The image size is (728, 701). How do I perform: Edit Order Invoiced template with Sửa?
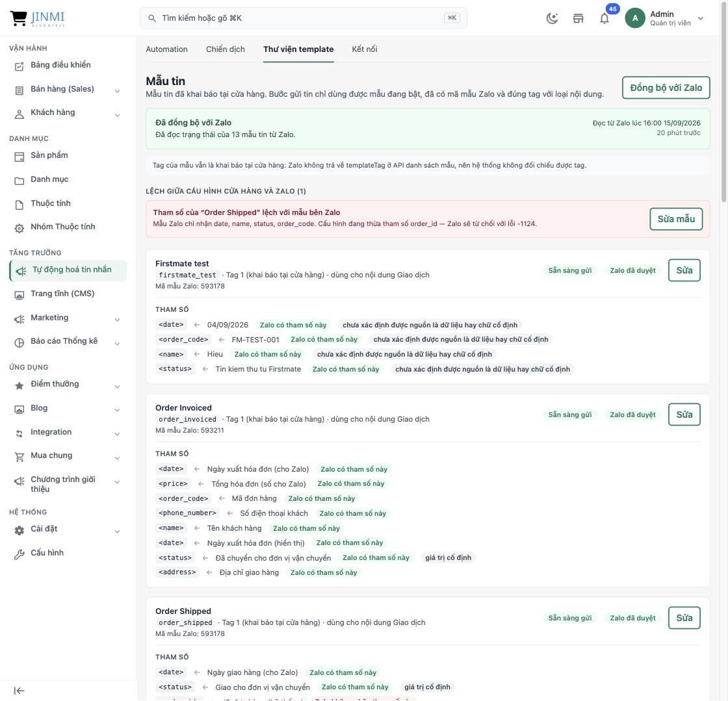point(684,414)
